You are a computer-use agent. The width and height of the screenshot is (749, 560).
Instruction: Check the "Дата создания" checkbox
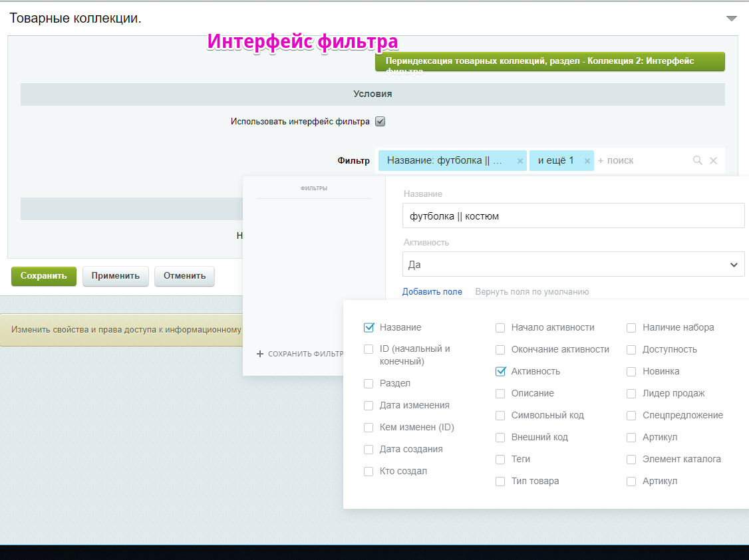pos(368,449)
